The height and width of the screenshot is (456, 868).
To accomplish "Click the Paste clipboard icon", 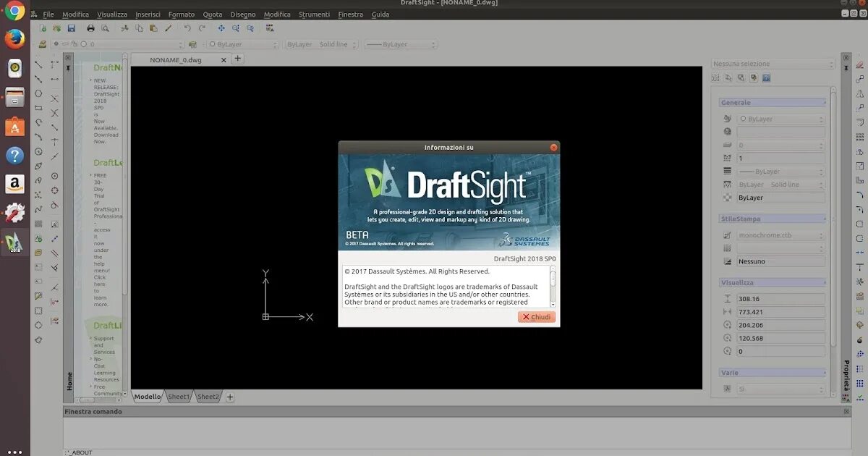I will pyautogui.click(x=153, y=28).
